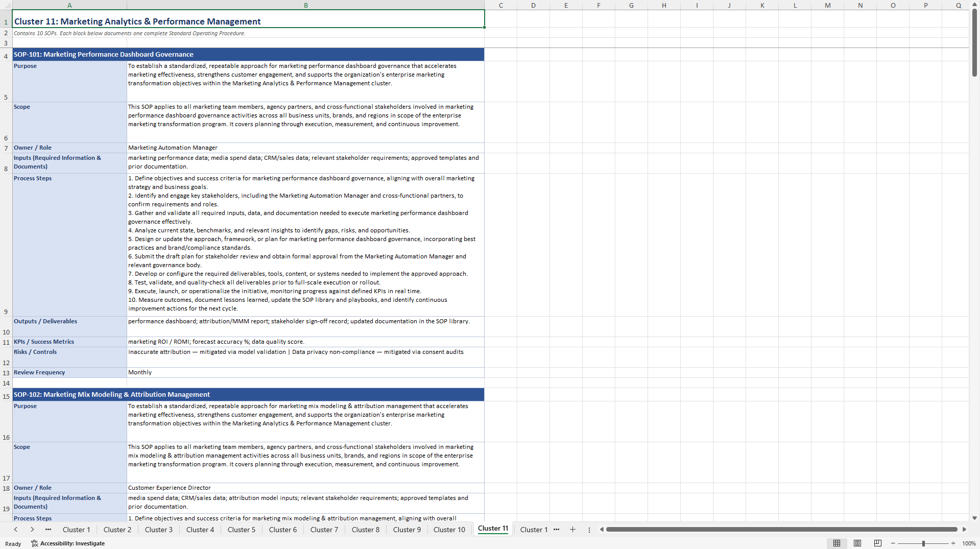980x549 pixels.
Task: Select the Cluster 8 sheet tab
Action: click(366, 530)
